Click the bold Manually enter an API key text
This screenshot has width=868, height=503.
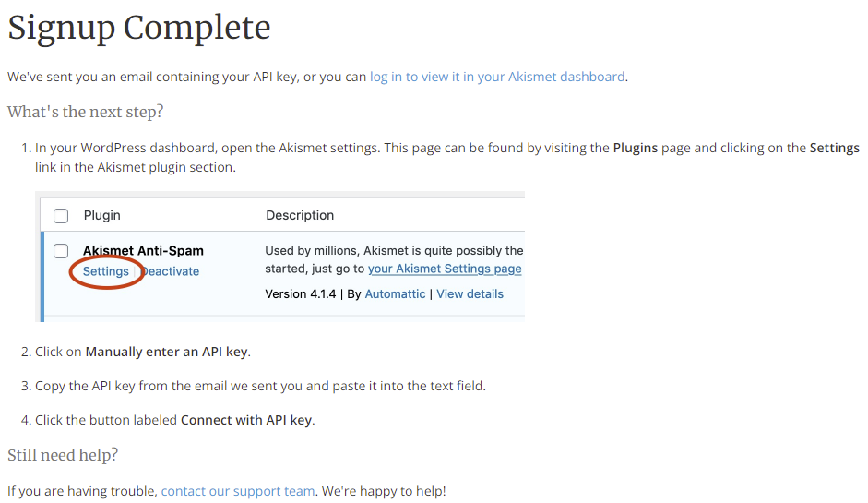(x=166, y=353)
